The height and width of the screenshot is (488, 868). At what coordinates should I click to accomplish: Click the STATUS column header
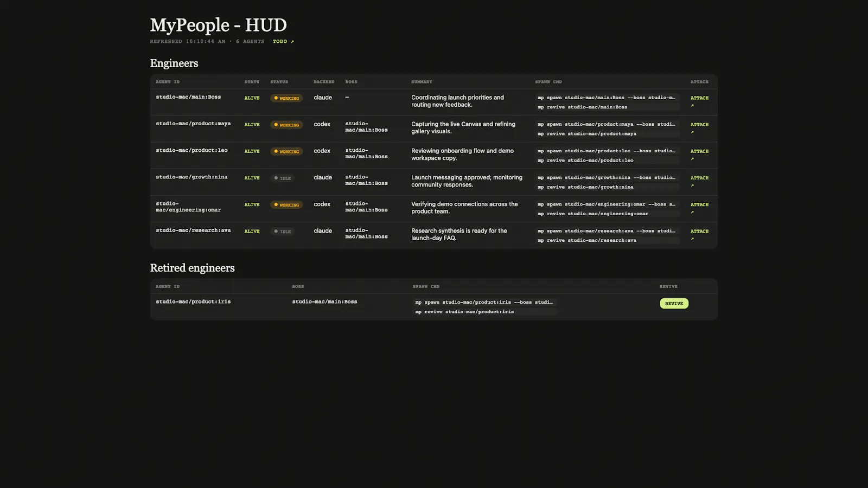coord(279,82)
